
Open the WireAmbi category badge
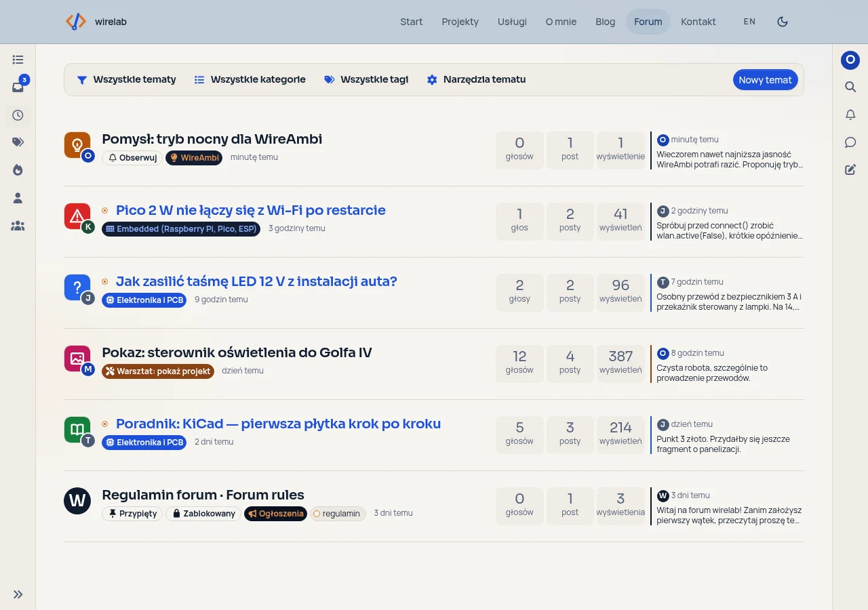click(194, 157)
